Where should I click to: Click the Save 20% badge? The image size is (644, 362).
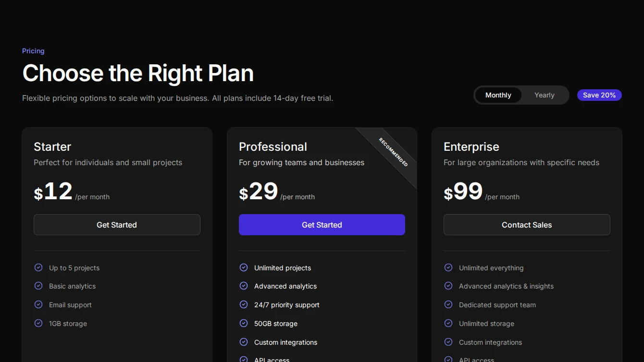pos(599,95)
